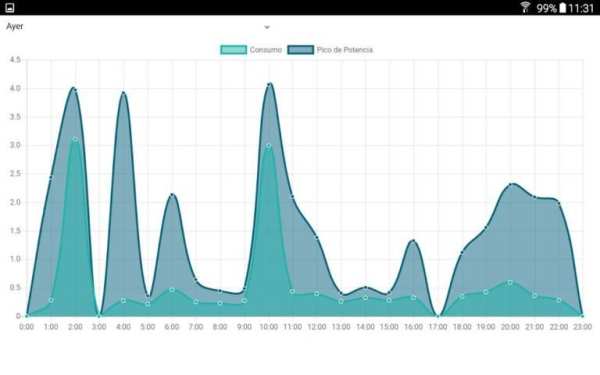The image size is (600, 375).
Task: Select the Consumo data point at 18:00
Action: point(462,296)
